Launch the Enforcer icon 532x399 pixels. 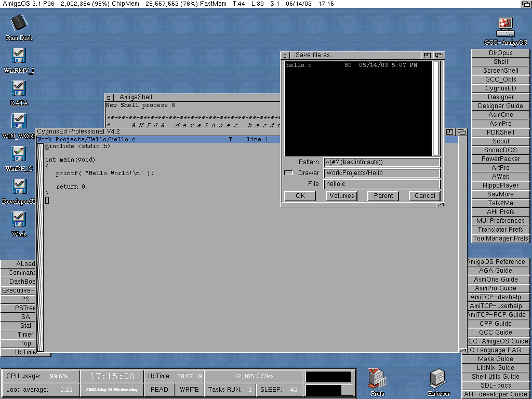click(x=438, y=379)
